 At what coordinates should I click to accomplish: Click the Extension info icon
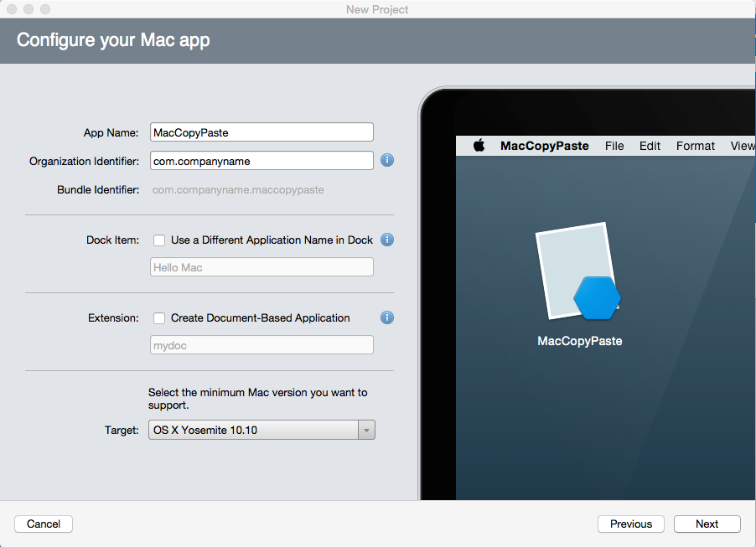(387, 317)
